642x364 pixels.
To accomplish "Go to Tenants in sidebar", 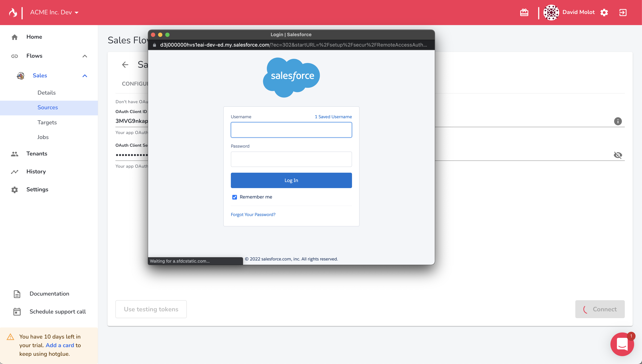I will tap(37, 154).
